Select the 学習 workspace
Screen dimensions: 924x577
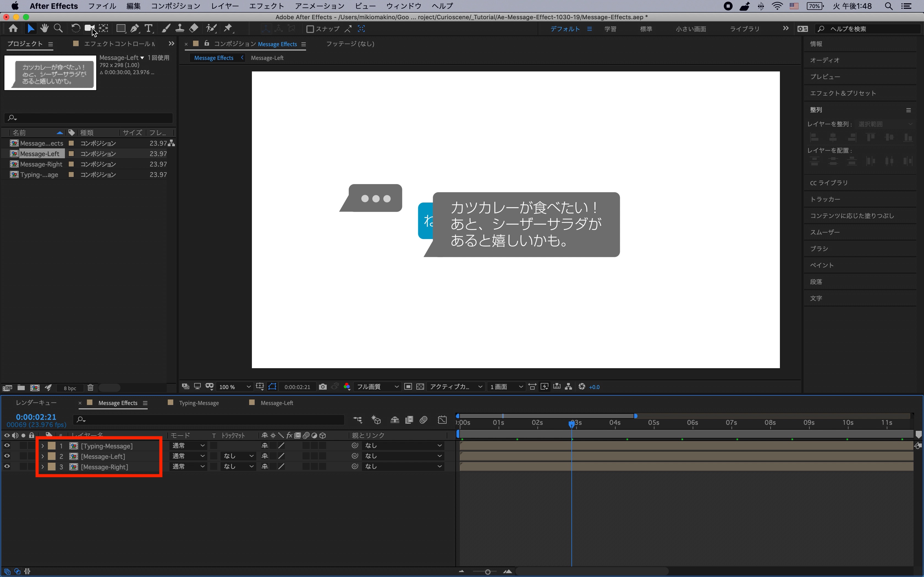point(610,29)
